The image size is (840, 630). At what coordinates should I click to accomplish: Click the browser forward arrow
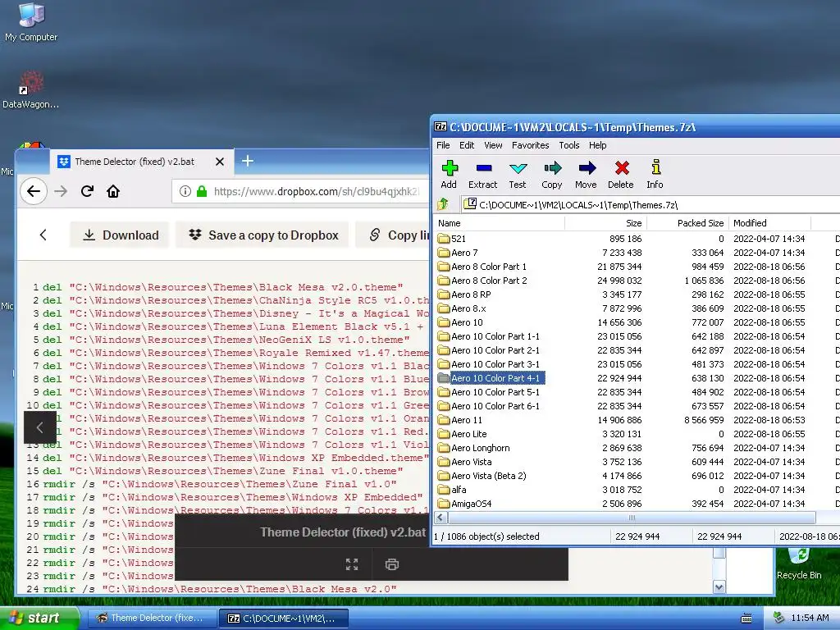pyautogui.click(x=61, y=191)
